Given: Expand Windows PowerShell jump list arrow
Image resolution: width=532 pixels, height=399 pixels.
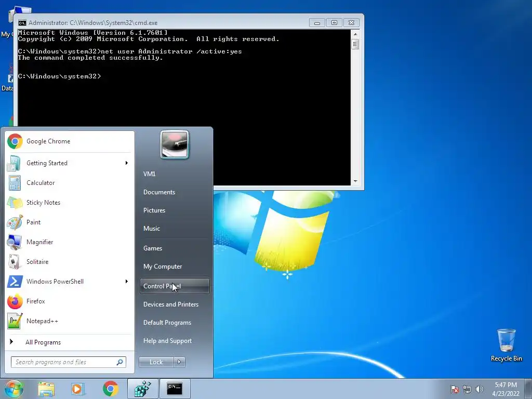Looking at the screenshot, I should 127,281.
